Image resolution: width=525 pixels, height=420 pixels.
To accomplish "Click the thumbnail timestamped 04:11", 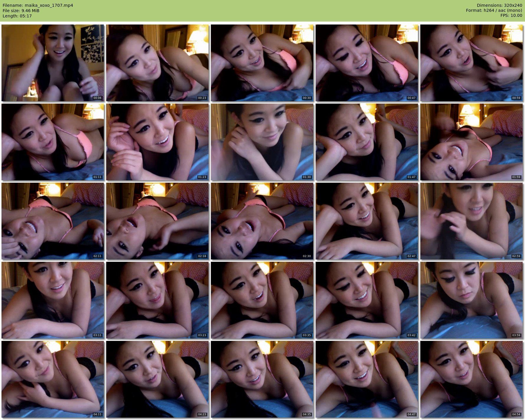I will tap(53, 379).
